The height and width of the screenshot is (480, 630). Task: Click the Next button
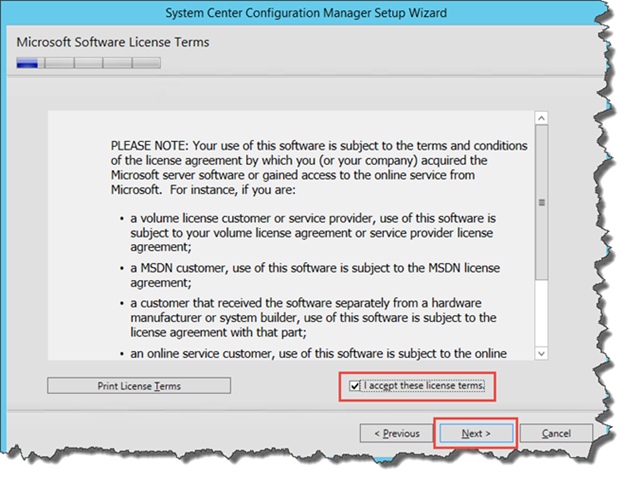coord(476,433)
